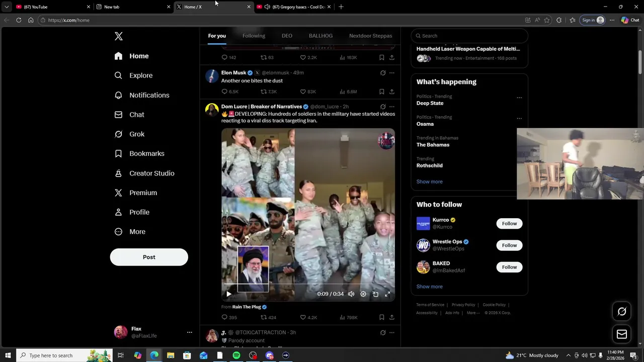Viewport: 644px width, 362px height.
Task: Bookmark Elon Musk's post
Action: tap(381, 92)
